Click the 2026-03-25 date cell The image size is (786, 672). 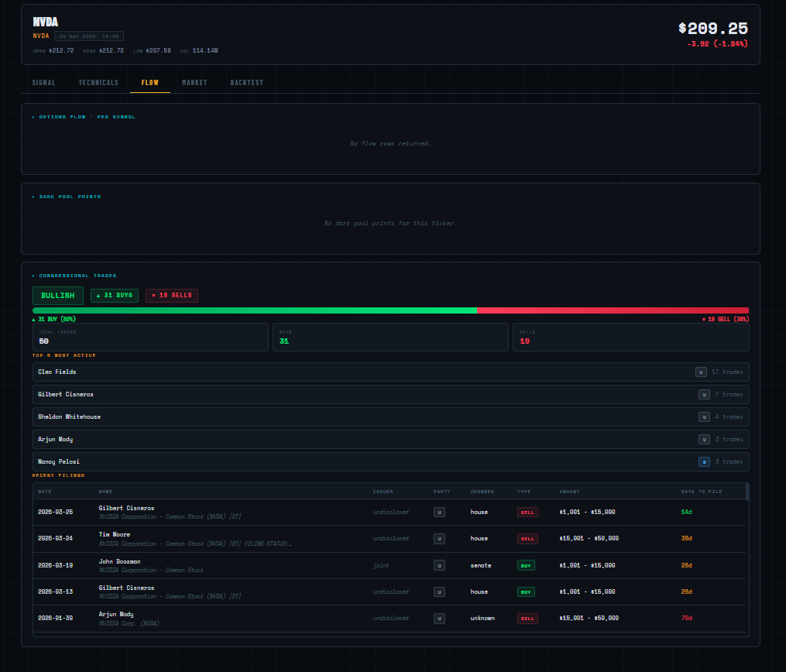[x=55, y=513]
